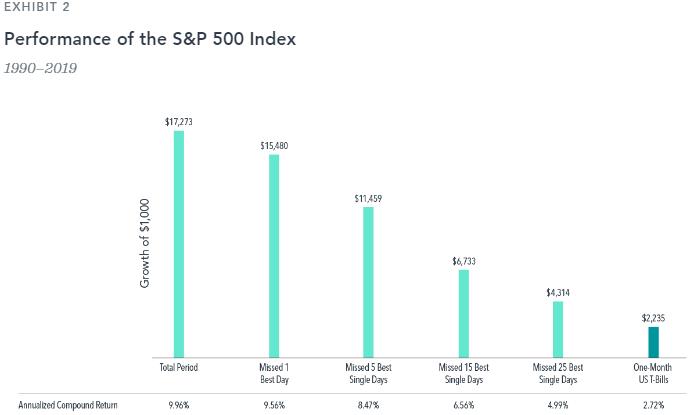Viewport: 691px width, 415px height.
Task: Click the Missed 5 Best Single Days bar
Action: click(368, 281)
